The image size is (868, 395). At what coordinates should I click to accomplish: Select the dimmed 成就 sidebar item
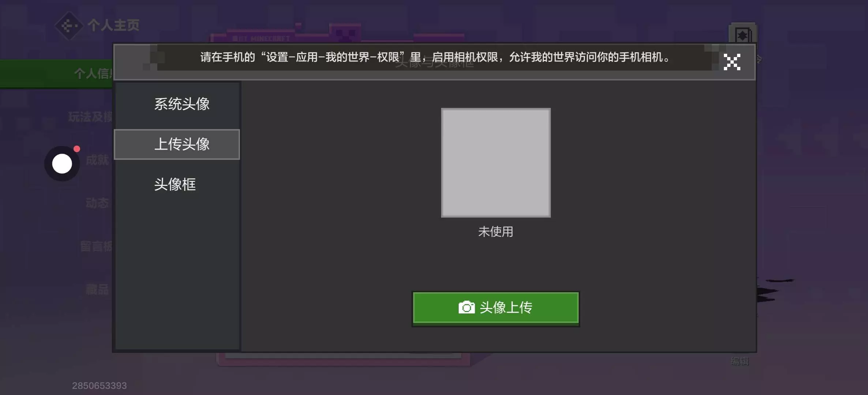(x=97, y=160)
